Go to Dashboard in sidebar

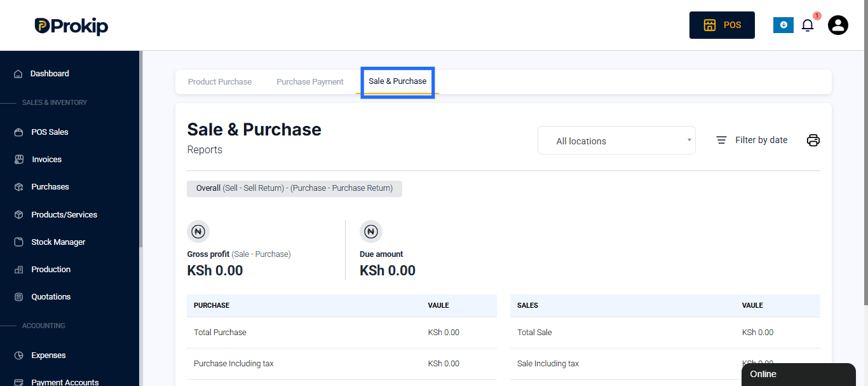click(x=50, y=74)
